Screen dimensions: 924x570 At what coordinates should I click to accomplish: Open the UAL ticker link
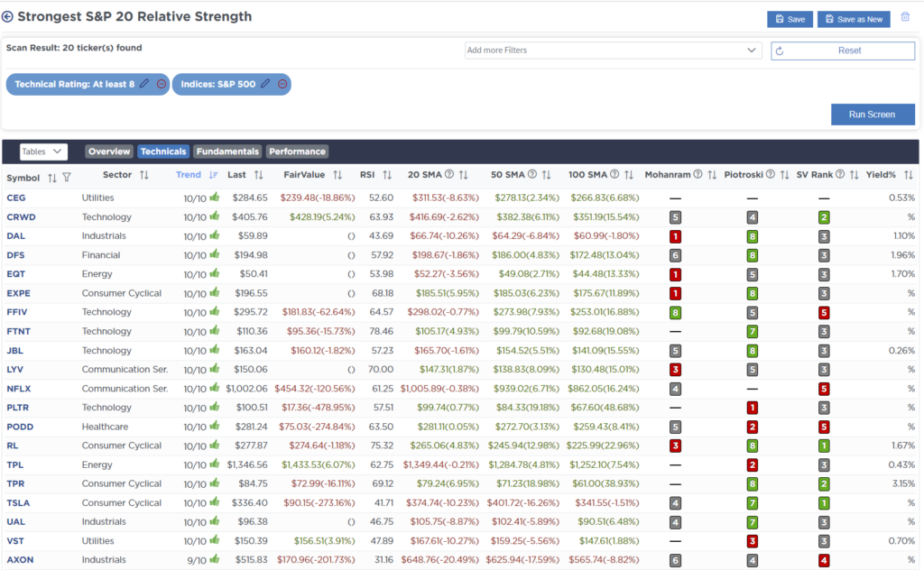pos(16,521)
